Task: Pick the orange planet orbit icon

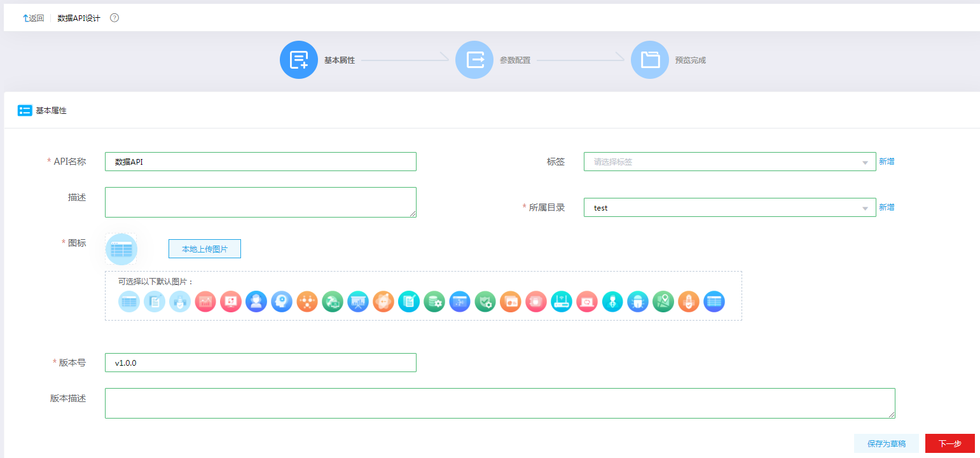Action: click(x=383, y=302)
